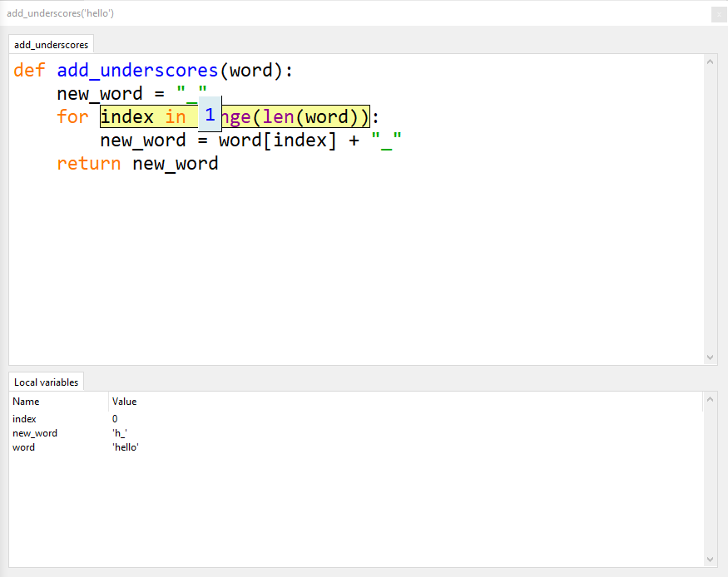
Task: Select the new_word variable row
Action: click(x=355, y=433)
